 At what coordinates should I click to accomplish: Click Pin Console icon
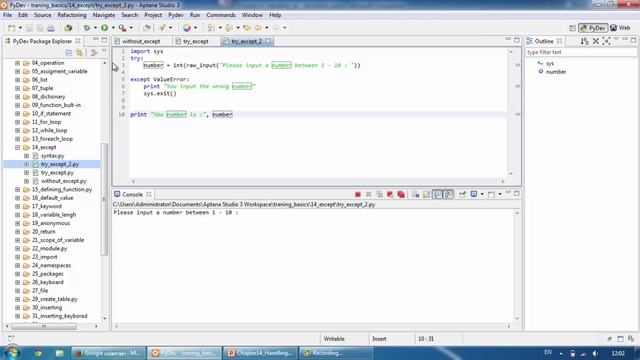pos(462,194)
